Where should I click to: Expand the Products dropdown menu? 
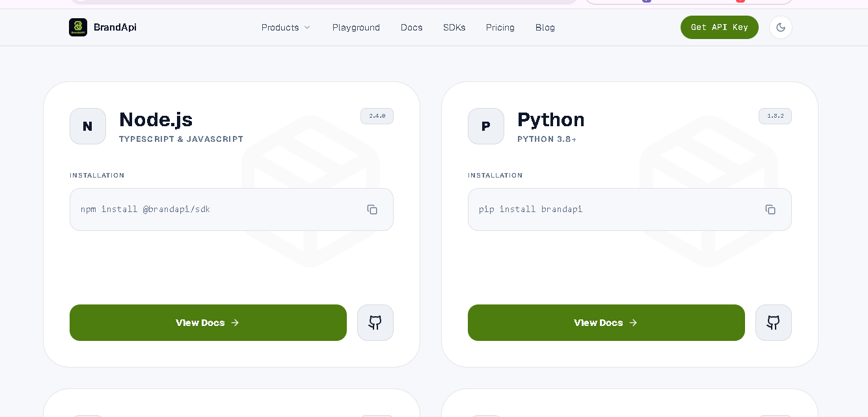[286, 27]
